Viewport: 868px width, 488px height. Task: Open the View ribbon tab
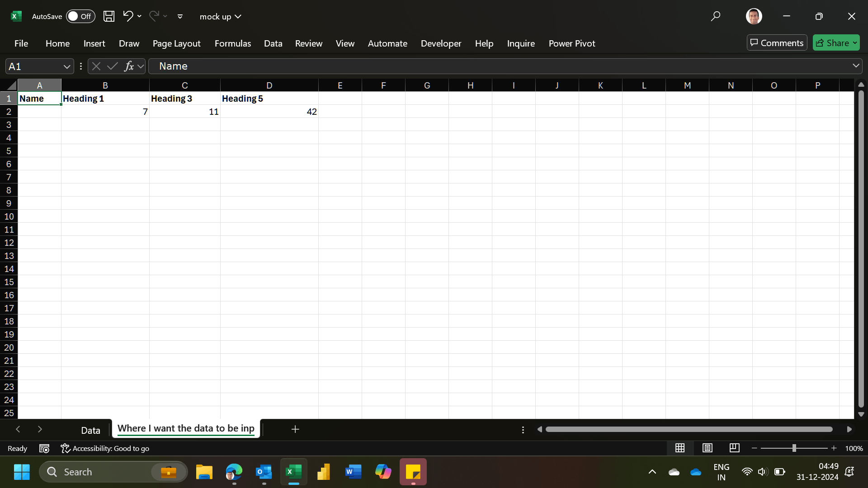click(345, 43)
